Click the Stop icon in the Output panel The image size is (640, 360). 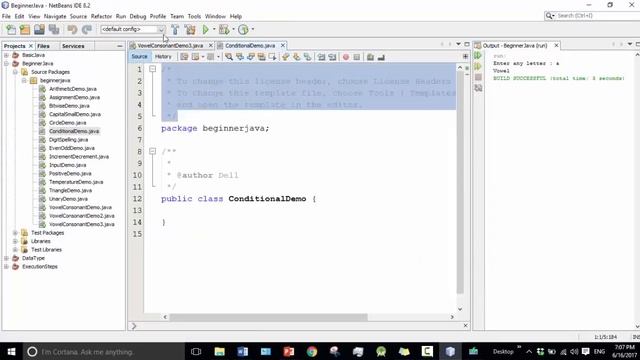478,77
